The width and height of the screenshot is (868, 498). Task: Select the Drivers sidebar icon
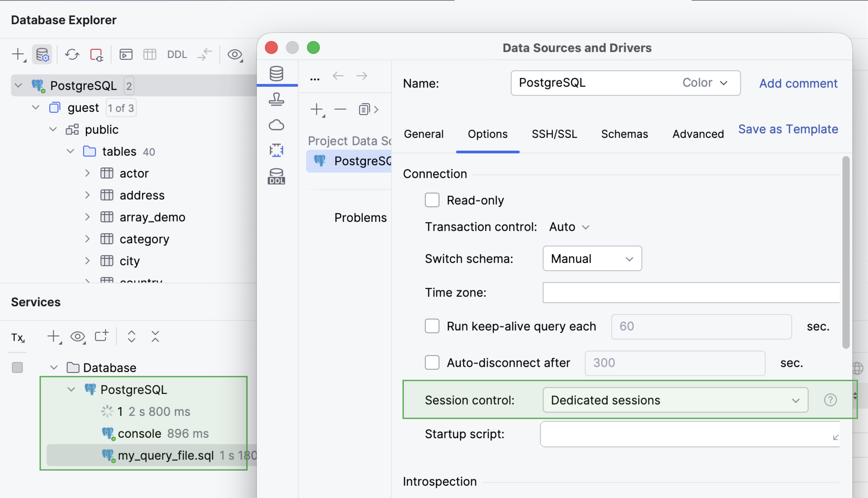coord(276,99)
